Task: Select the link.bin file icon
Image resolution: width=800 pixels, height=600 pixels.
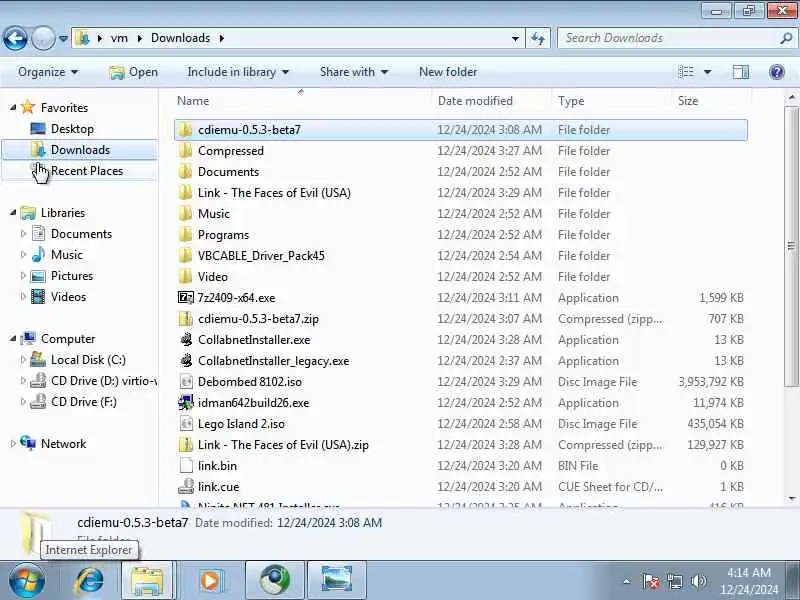Action: point(186,465)
